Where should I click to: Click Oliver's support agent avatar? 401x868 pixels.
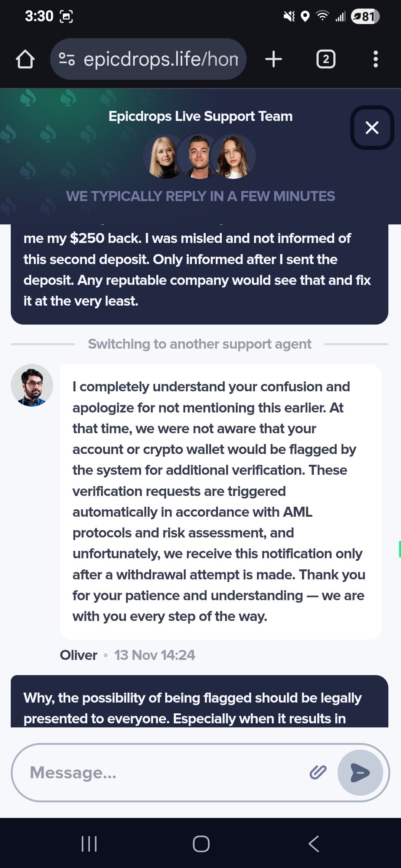coord(32,385)
